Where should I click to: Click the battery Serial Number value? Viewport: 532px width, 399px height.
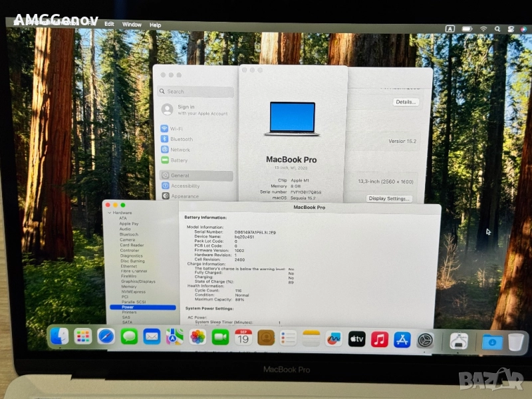pyautogui.click(x=255, y=232)
